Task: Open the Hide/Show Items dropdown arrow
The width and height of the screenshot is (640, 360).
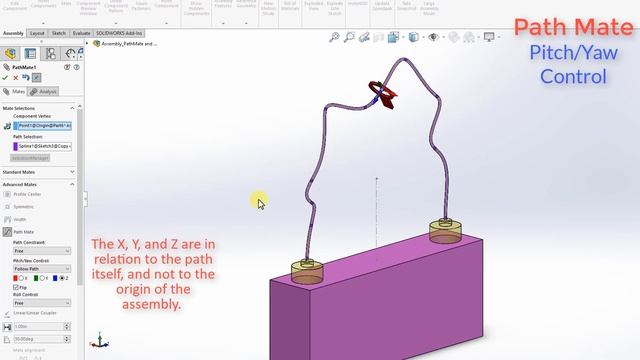Action: [x=443, y=38]
